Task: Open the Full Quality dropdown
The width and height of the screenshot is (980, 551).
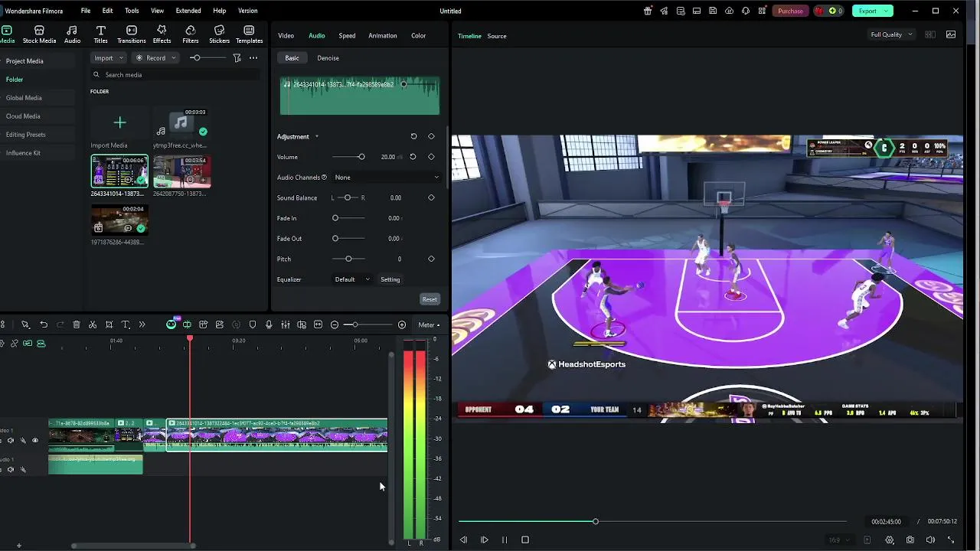Action: point(891,34)
